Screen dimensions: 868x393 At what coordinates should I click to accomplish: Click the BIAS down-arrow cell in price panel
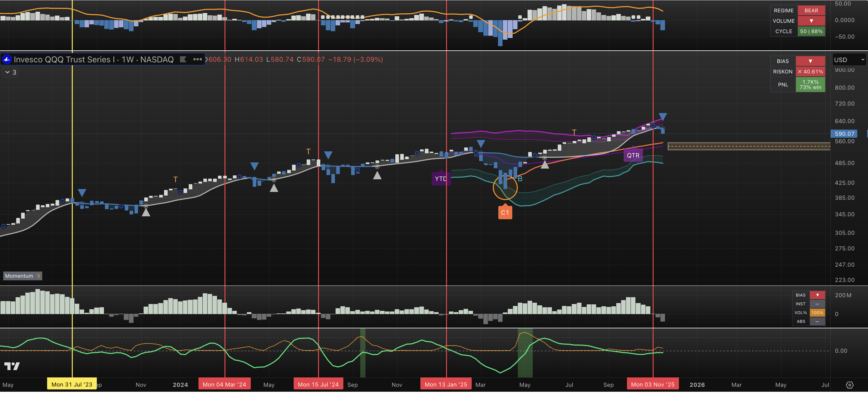point(810,61)
